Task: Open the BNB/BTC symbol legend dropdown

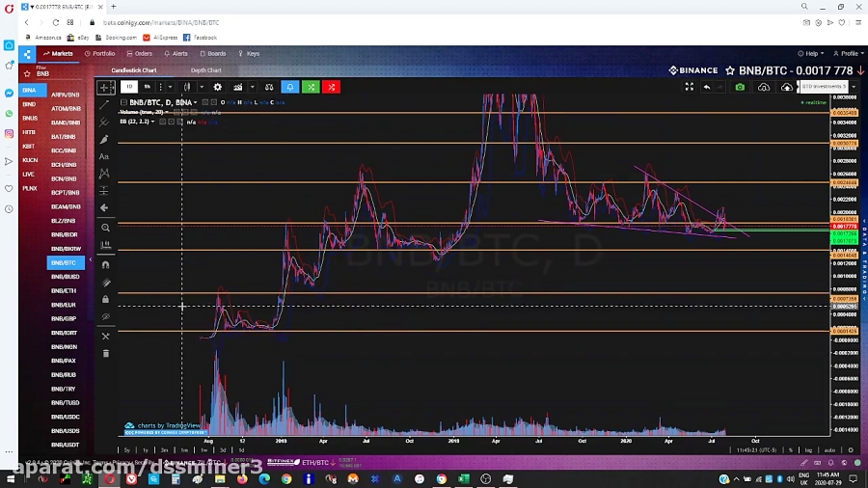Action: point(195,102)
